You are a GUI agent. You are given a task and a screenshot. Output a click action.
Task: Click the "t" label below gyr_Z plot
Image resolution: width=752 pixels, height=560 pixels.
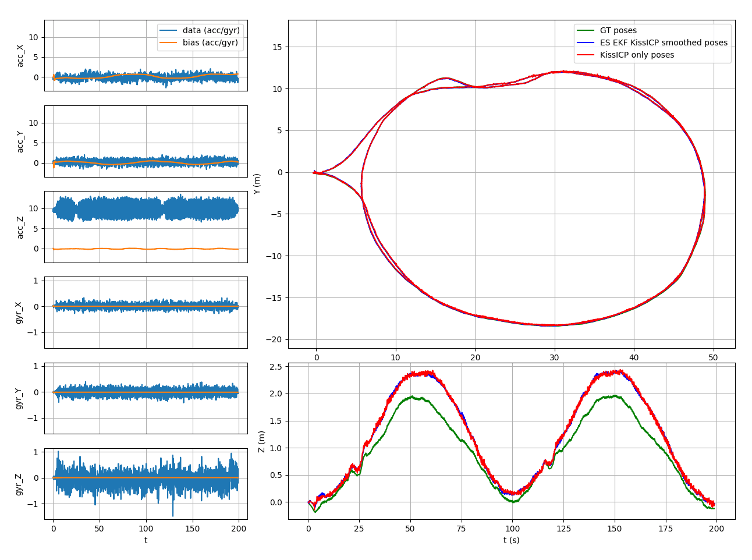click(x=146, y=540)
